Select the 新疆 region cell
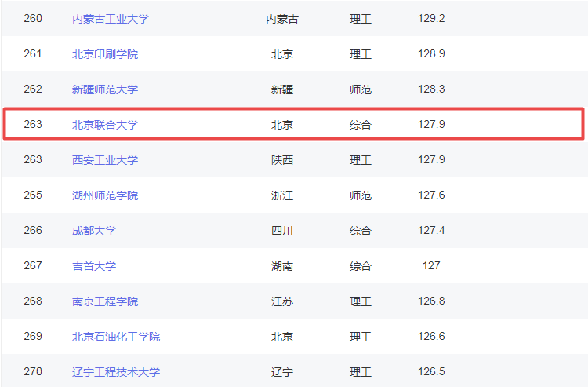 tap(282, 89)
